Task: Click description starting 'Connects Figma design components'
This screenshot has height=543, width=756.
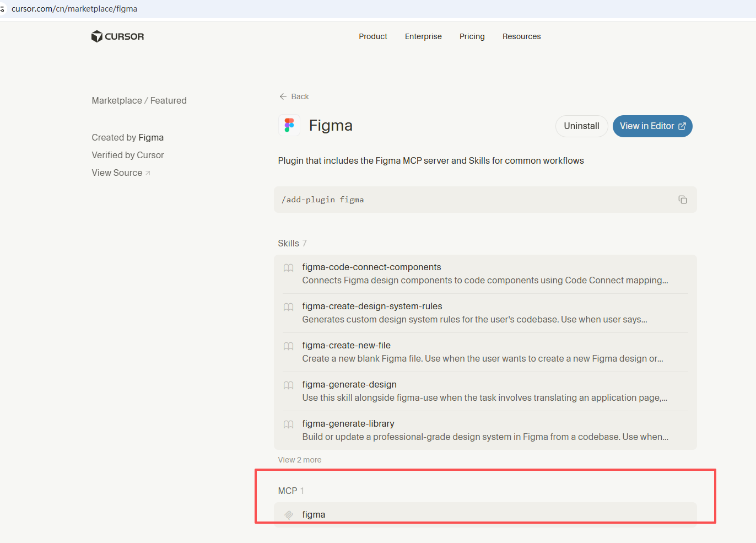Action: [x=485, y=280]
